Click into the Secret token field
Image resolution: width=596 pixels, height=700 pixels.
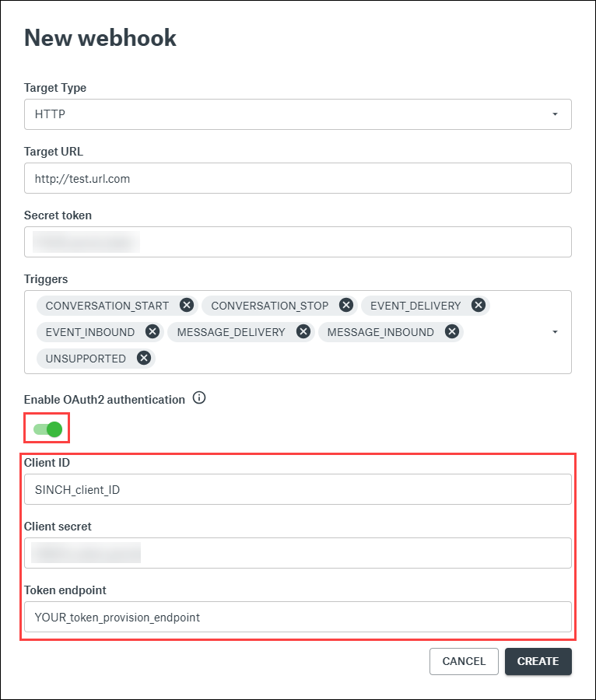click(x=297, y=242)
